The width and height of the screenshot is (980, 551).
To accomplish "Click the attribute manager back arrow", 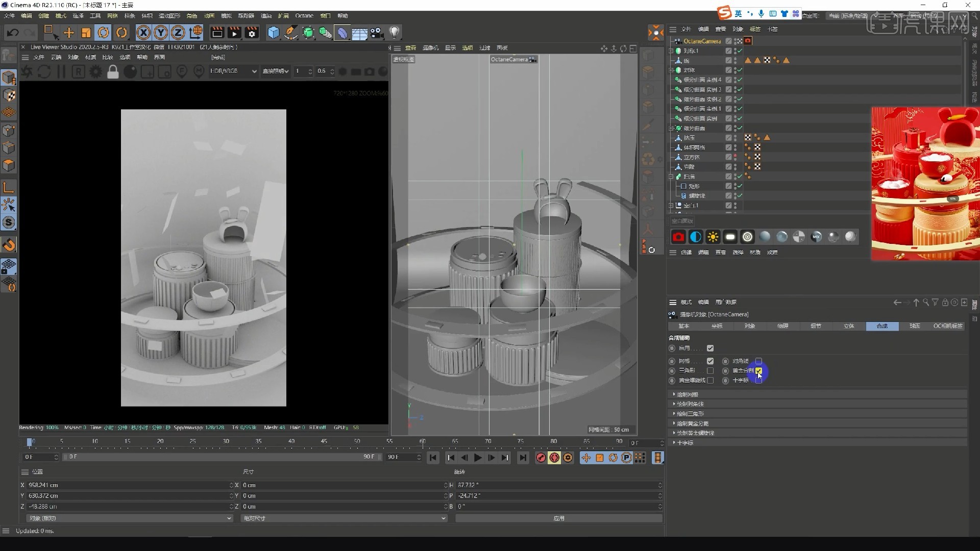I will pos(897,303).
